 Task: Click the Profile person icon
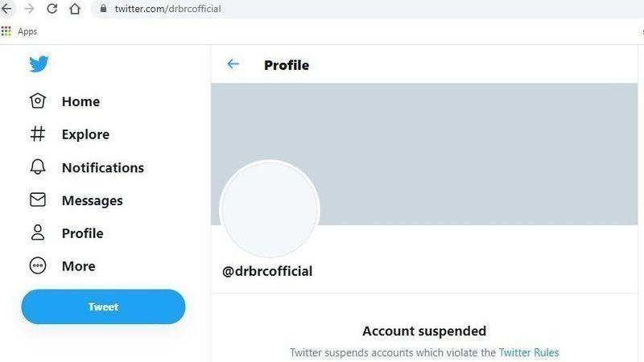[x=38, y=233]
